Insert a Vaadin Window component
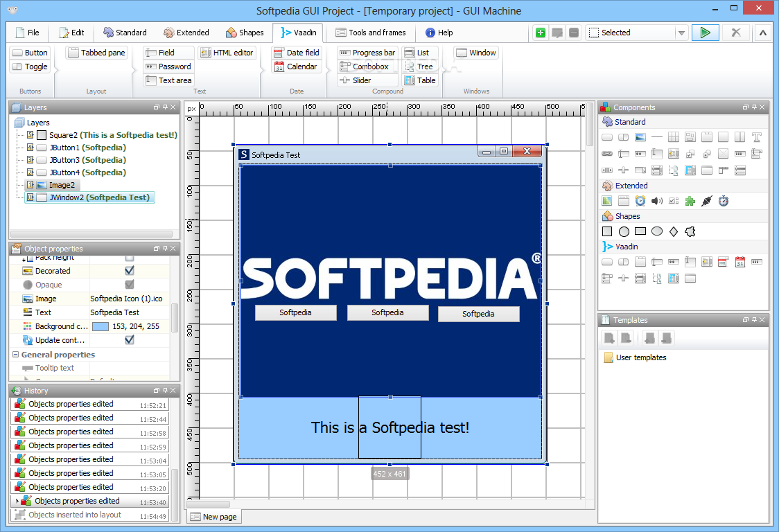The height and width of the screenshot is (532, 779). coord(476,53)
